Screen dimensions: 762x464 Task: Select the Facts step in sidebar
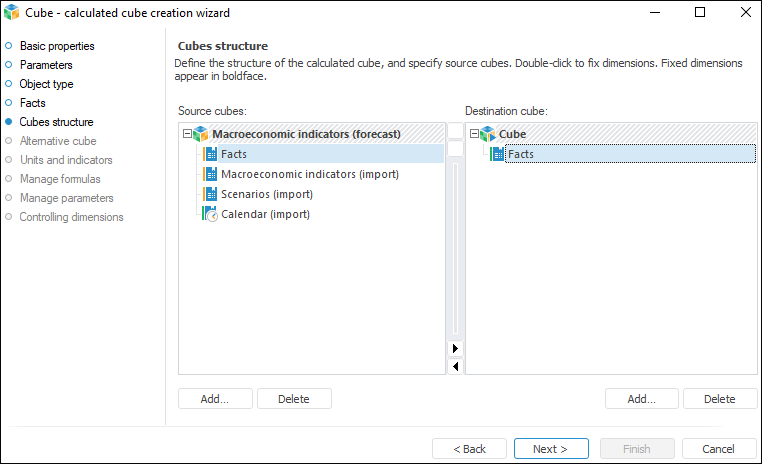click(32, 103)
